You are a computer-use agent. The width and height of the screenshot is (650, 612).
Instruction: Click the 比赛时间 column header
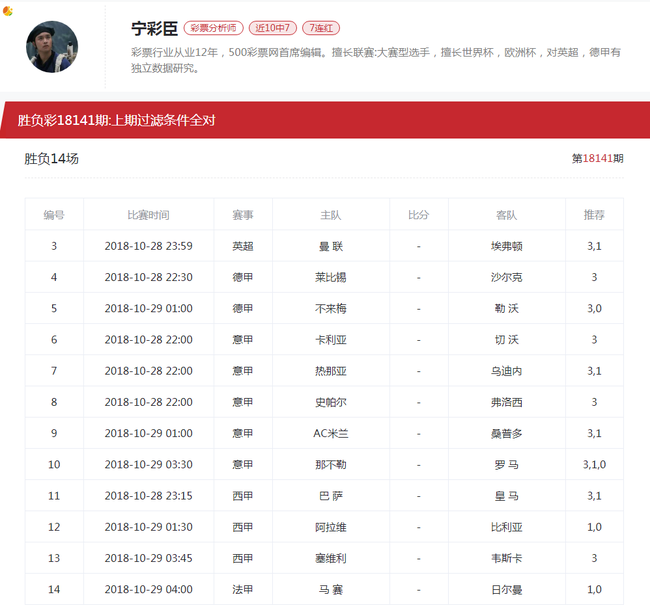pos(148,215)
